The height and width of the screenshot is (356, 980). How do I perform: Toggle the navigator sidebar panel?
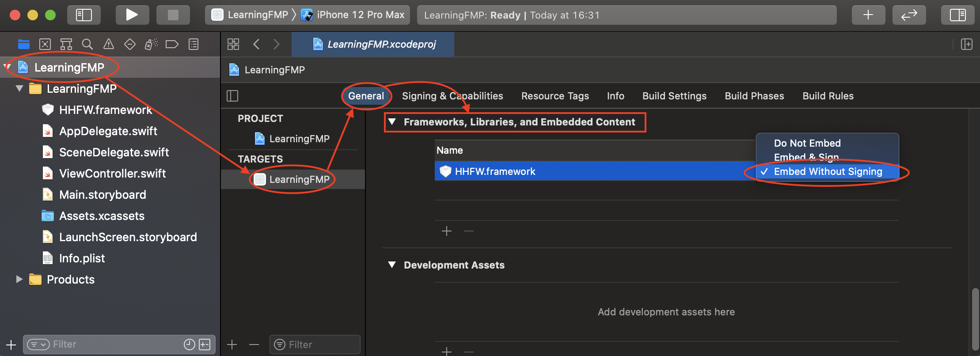[x=84, y=15]
